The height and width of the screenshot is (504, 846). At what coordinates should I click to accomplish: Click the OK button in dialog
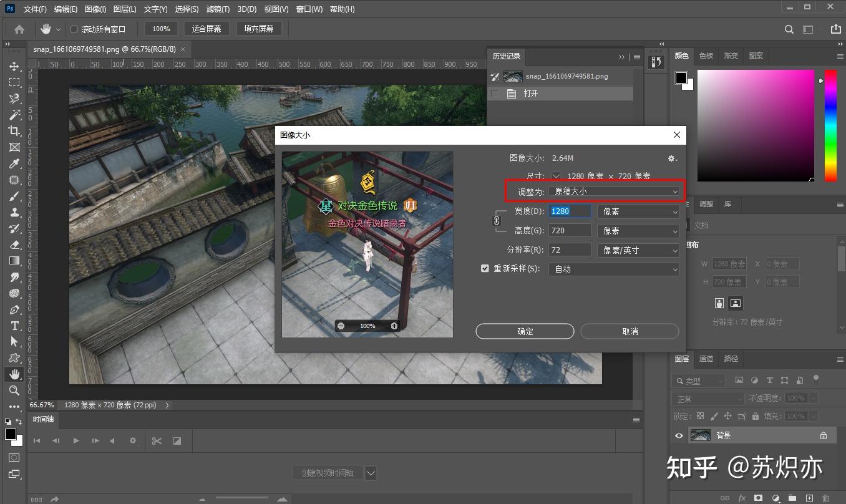click(525, 331)
